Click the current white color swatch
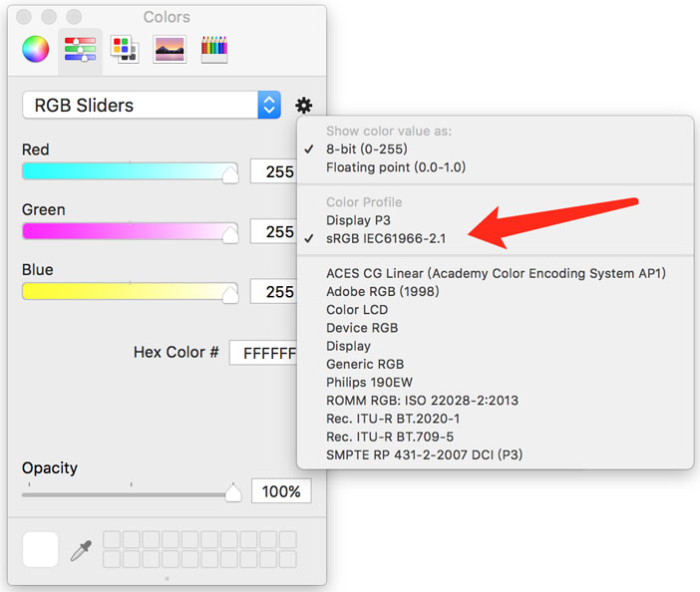Viewport: 700px width, 592px height. [40, 549]
